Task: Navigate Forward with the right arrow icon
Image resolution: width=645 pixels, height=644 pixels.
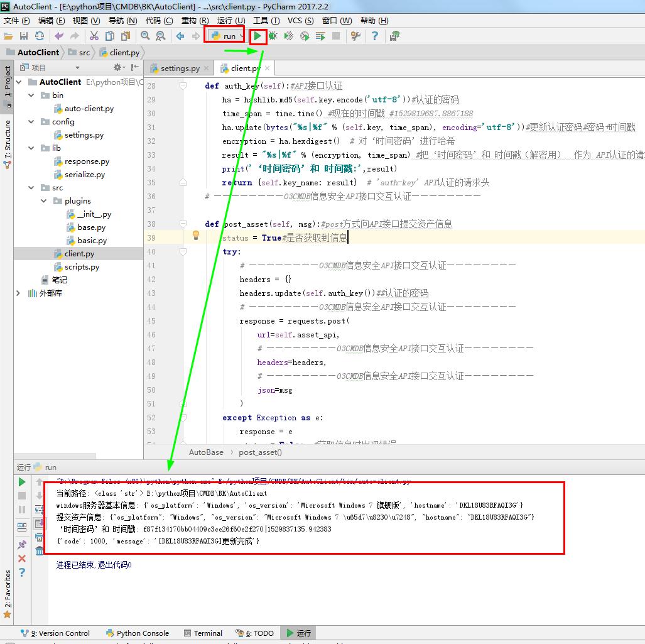Action: coord(196,36)
